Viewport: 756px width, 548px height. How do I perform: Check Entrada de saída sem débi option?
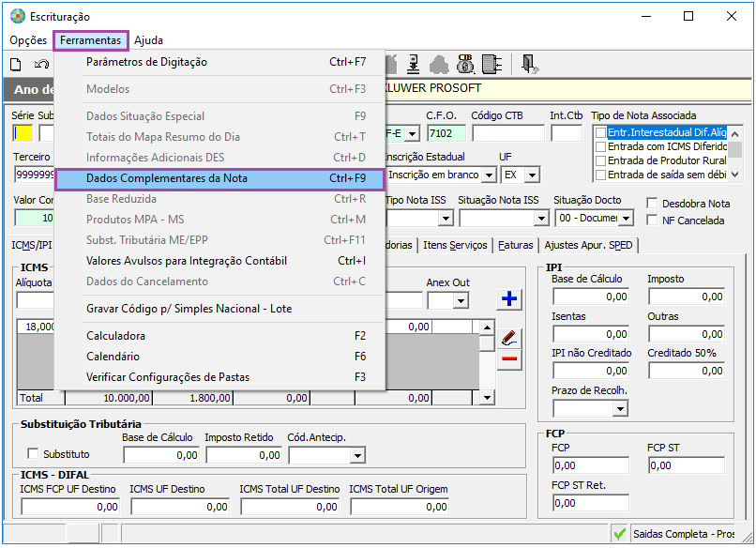click(600, 175)
